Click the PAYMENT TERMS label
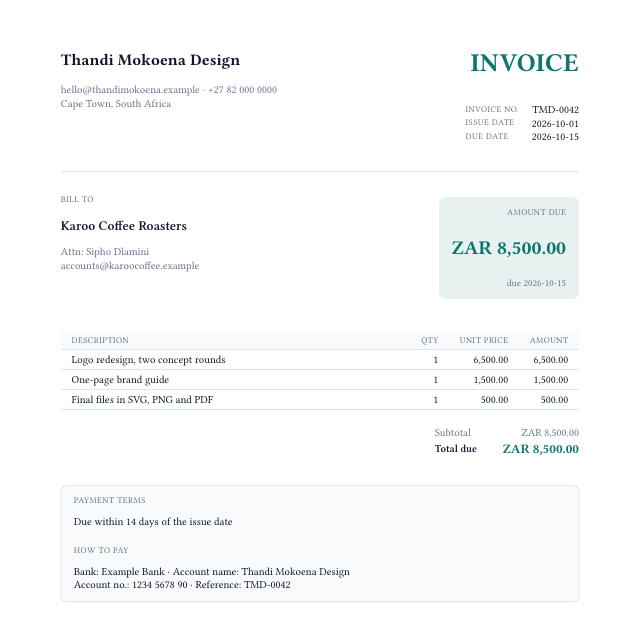The height and width of the screenshot is (620, 640). (109, 500)
